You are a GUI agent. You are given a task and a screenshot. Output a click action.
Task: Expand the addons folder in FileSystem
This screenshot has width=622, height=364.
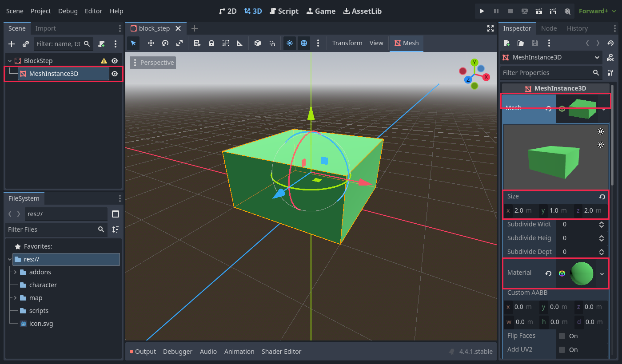click(x=16, y=272)
